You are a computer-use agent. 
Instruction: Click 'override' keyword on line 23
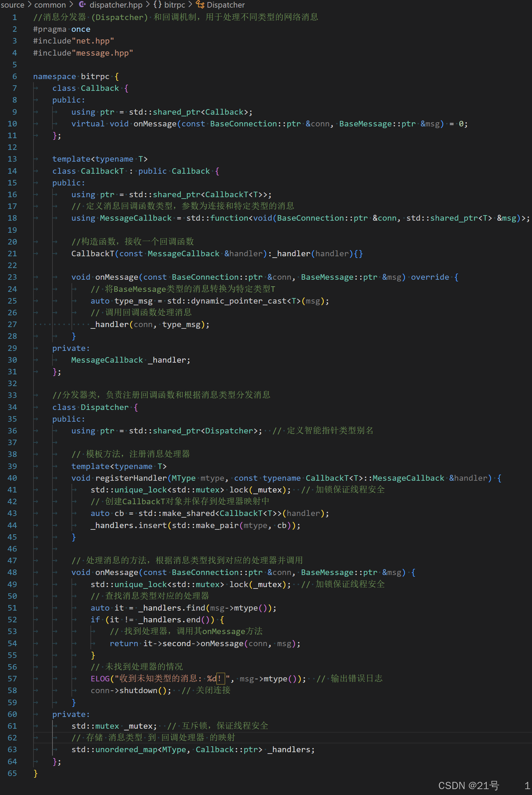(430, 277)
